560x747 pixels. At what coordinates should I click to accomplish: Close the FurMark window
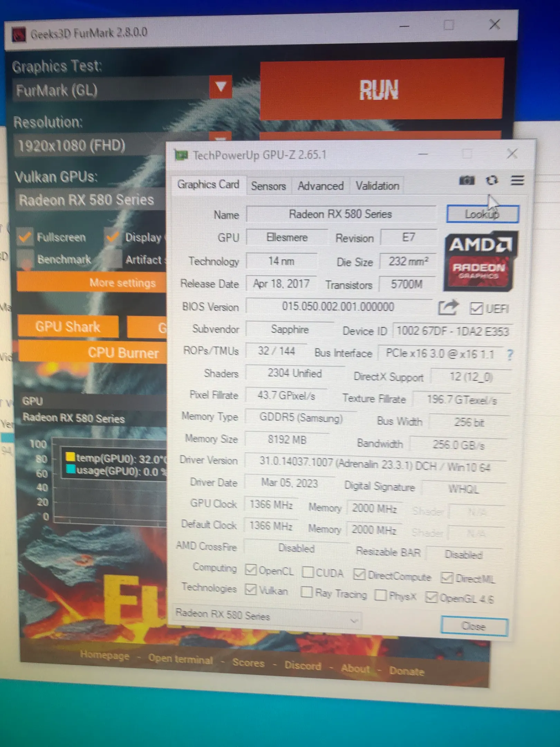[495, 24]
